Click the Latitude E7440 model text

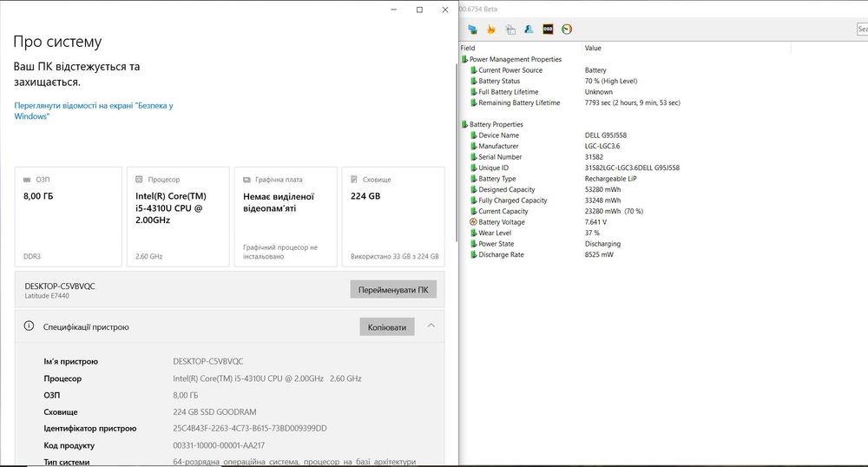point(47,296)
